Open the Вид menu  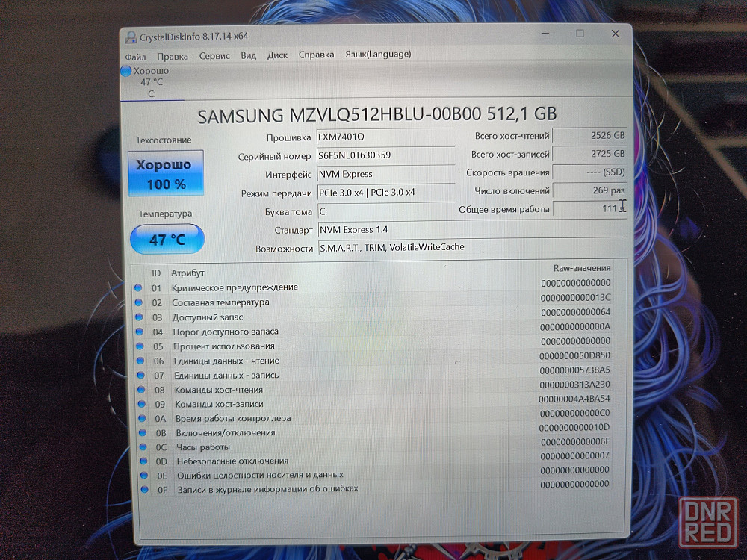(248, 56)
